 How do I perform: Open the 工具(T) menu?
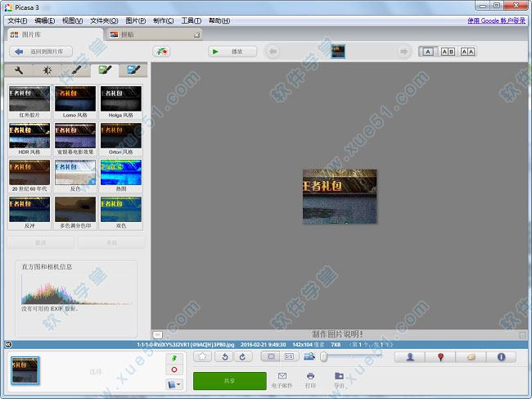pyautogui.click(x=192, y=20)
